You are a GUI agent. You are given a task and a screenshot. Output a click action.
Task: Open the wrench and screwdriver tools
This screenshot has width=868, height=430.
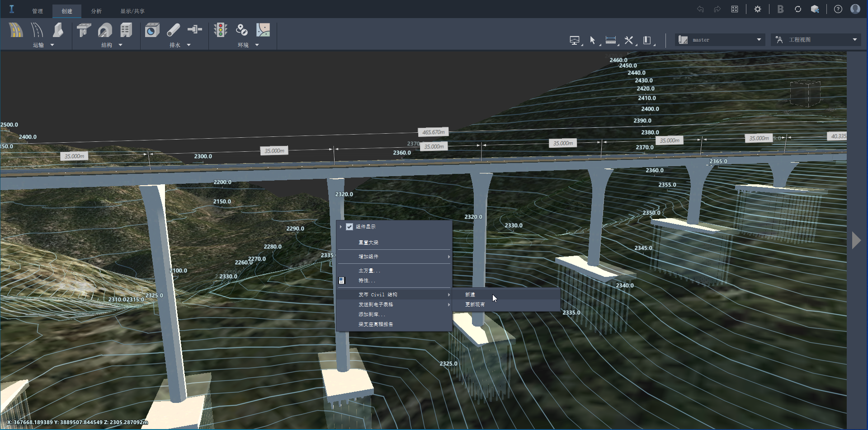click(x=629, y=40)
